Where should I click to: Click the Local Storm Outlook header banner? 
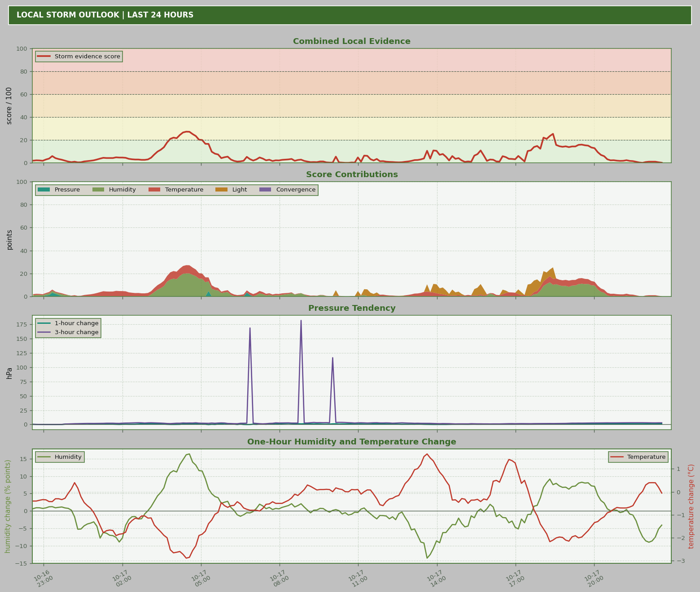pos(350,15)
